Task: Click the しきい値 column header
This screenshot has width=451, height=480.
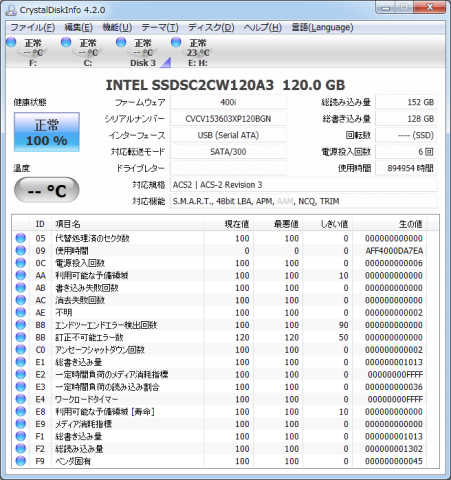Action: [x=328, y=224]
